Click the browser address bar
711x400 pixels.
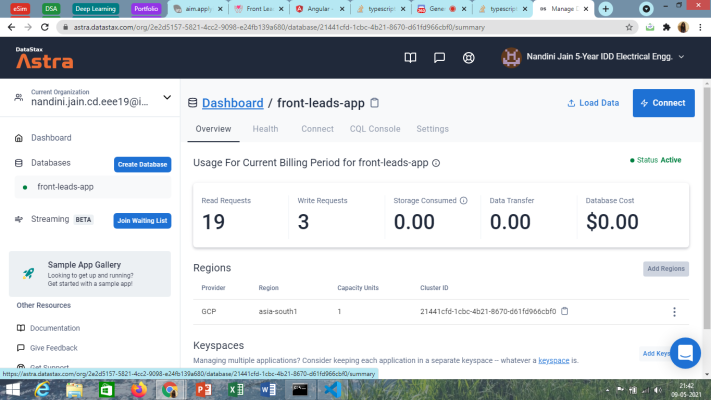tap(345, 27)
